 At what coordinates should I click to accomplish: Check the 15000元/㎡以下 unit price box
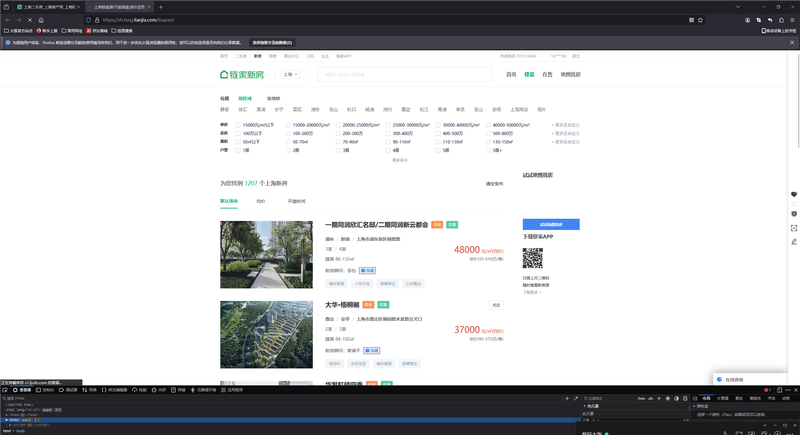[238, 125]
